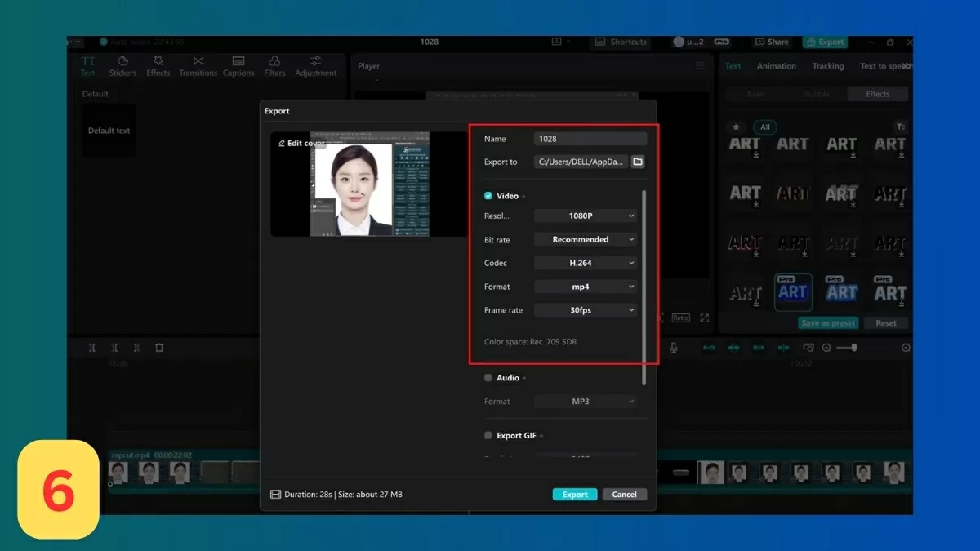The height and width of the screenshot is (551, 980).
Task: Select the highlighted Pro ART effect thumbnail
Action: click(x=793, y=291)
